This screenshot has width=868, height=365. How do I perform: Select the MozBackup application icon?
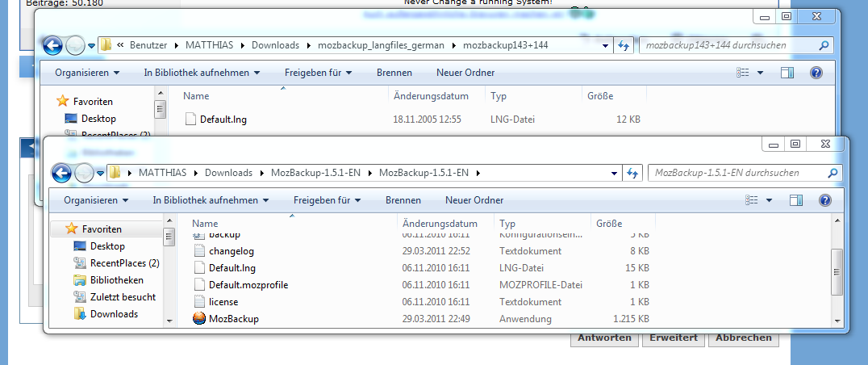[x=199, y=318]
